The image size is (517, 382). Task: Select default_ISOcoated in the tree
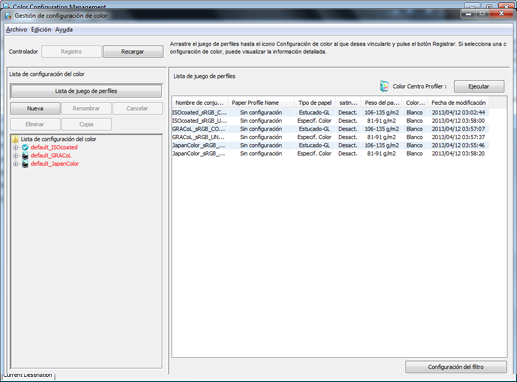[x=54, y=147]
